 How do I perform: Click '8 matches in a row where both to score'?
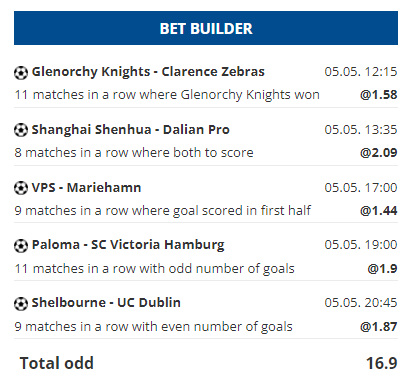click(134, 153)
